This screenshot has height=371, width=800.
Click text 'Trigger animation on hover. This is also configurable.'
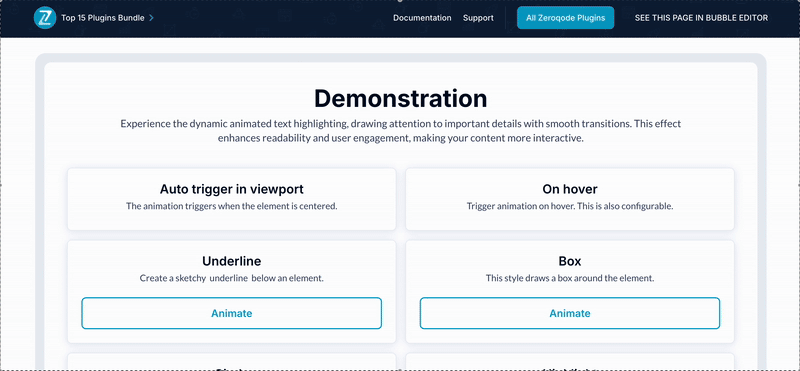570,207
